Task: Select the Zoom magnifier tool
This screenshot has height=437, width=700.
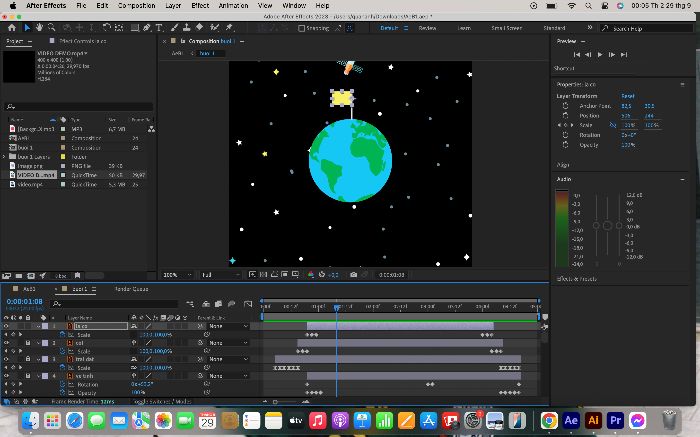Action: 52,28
